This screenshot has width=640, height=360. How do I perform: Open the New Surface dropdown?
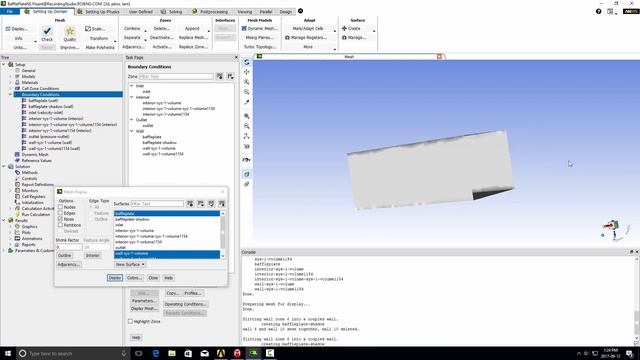pyautogui.click(x=130, y=264)
